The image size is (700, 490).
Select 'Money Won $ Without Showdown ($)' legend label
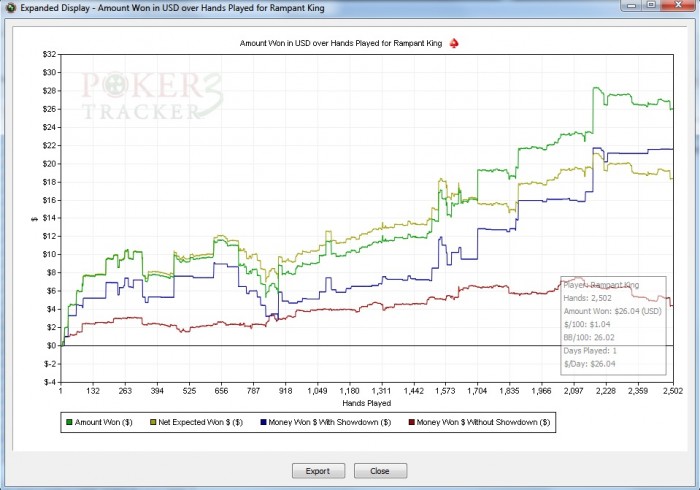(483, 422)
